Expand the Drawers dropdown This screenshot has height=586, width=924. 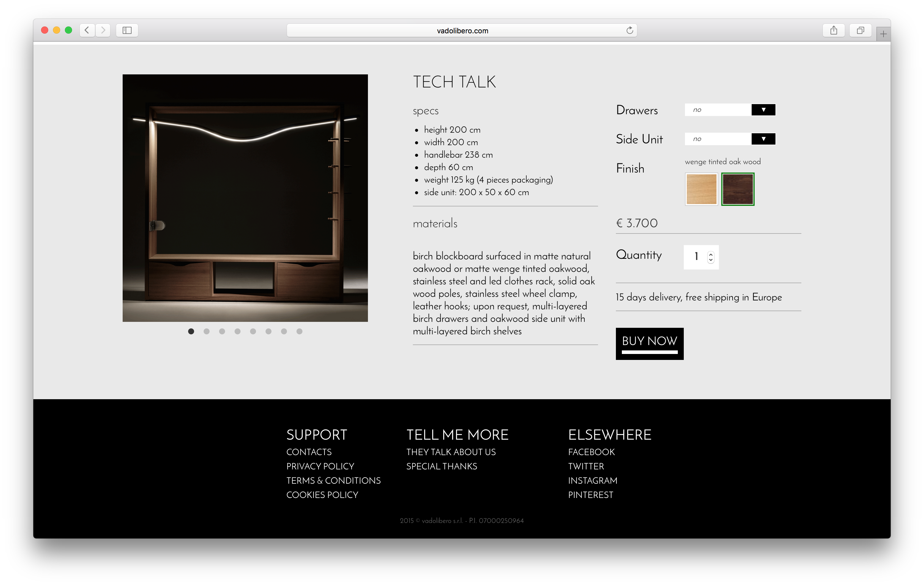[763, 110]
